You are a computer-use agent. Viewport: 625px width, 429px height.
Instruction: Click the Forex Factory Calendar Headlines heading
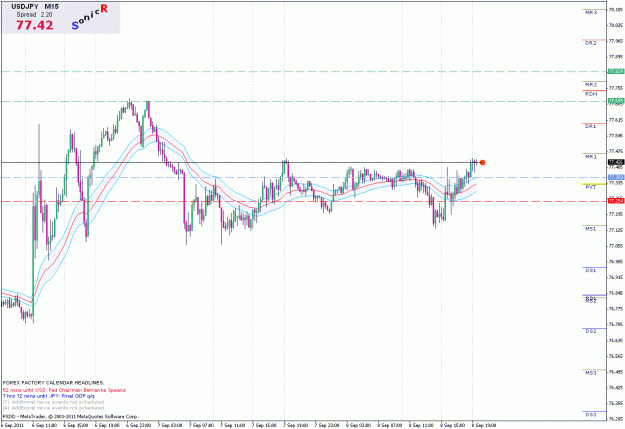pyautogui.click(x=53, y=383)
